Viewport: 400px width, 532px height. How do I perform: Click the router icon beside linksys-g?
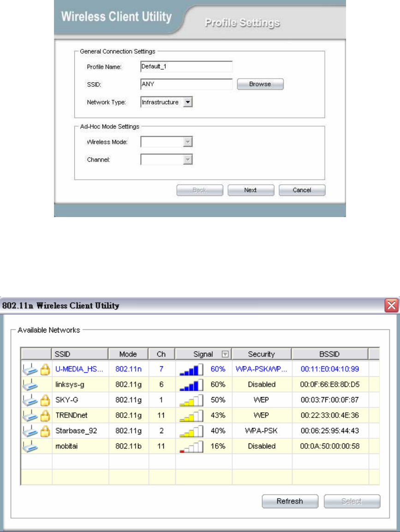click(30, 385)
